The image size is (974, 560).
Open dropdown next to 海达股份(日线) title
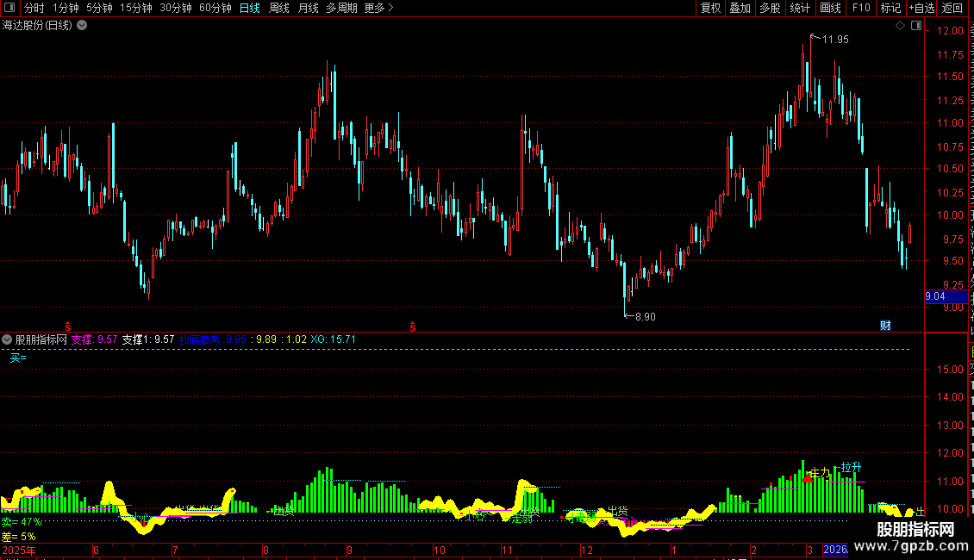point(82,26)
